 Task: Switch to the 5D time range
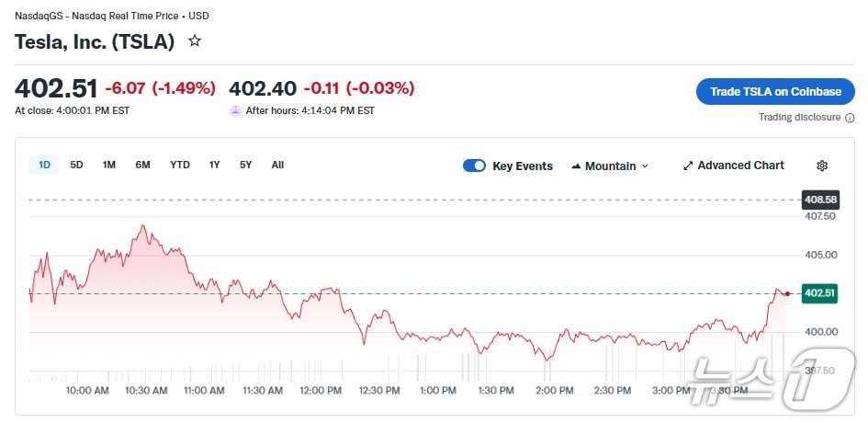pyautogui.click(x=77, y=166)
